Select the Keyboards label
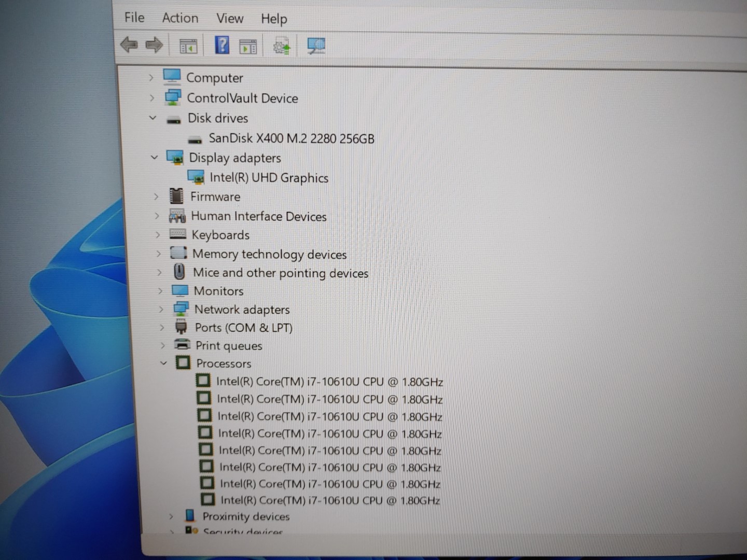 (x=220, y=235)
